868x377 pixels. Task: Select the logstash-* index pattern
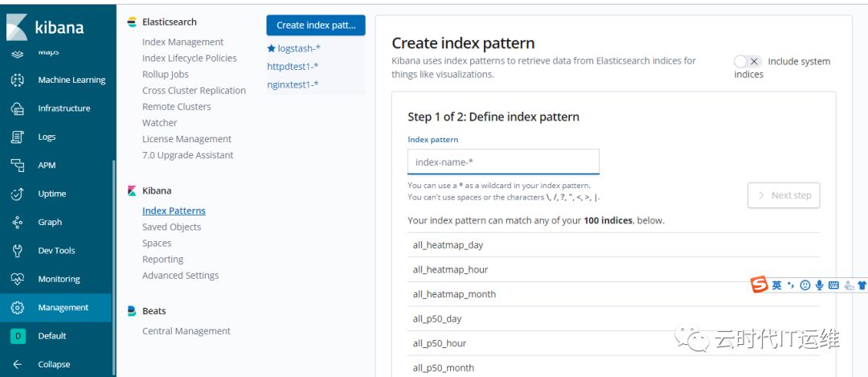tap(298, 49)
